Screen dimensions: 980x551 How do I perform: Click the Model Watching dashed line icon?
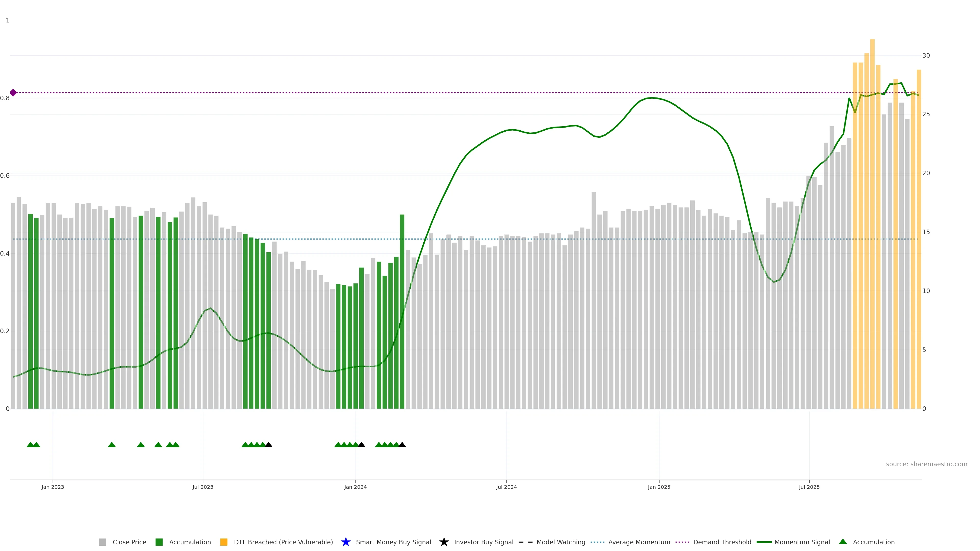[525, 542]
